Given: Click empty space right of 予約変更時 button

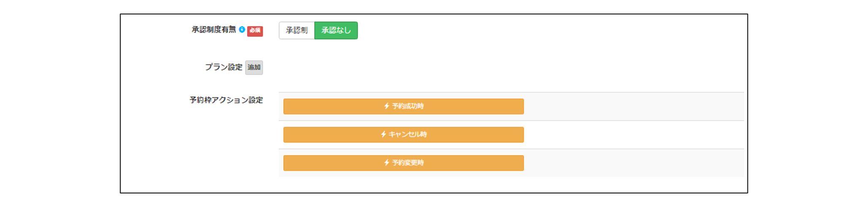Looking at the screenshot, I should pos(633,163).
